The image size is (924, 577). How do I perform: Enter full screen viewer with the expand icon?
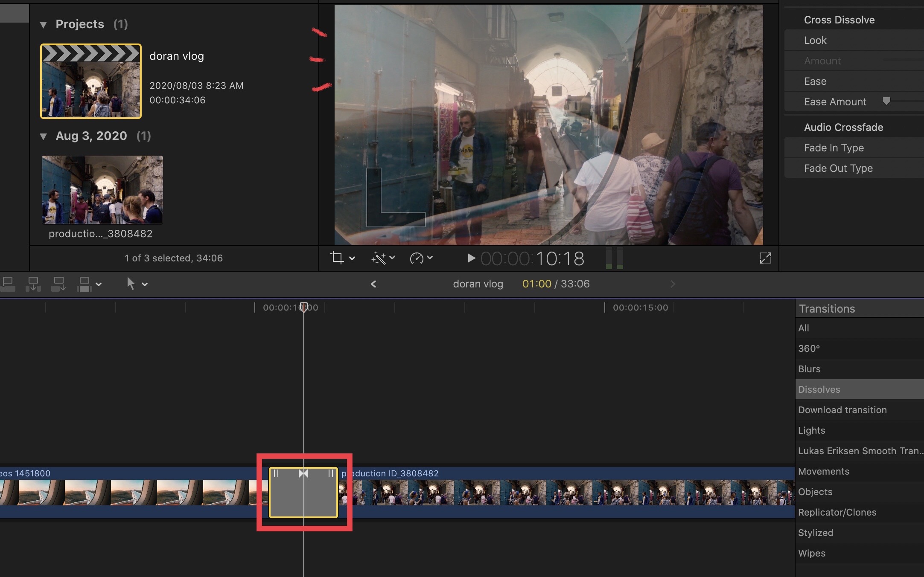(x=765, y=258)
